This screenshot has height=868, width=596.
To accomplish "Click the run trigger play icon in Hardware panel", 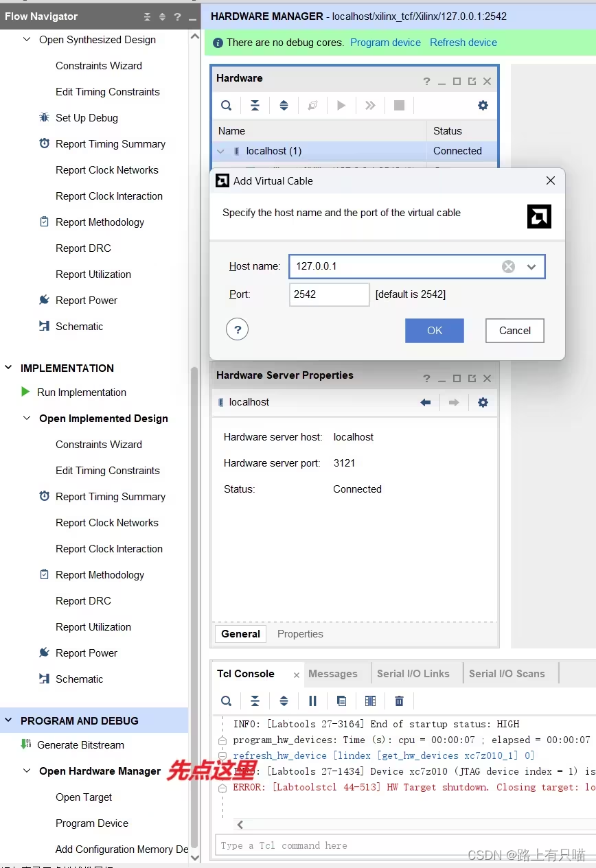I will 341,106.
